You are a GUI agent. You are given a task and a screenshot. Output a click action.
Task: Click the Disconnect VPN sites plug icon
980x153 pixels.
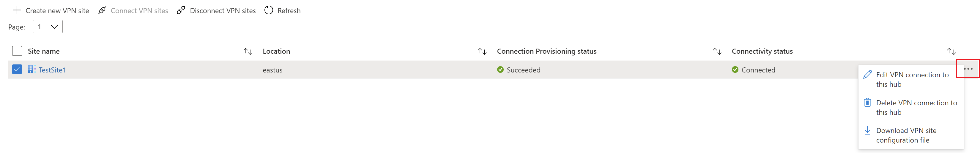click(181, 10)
